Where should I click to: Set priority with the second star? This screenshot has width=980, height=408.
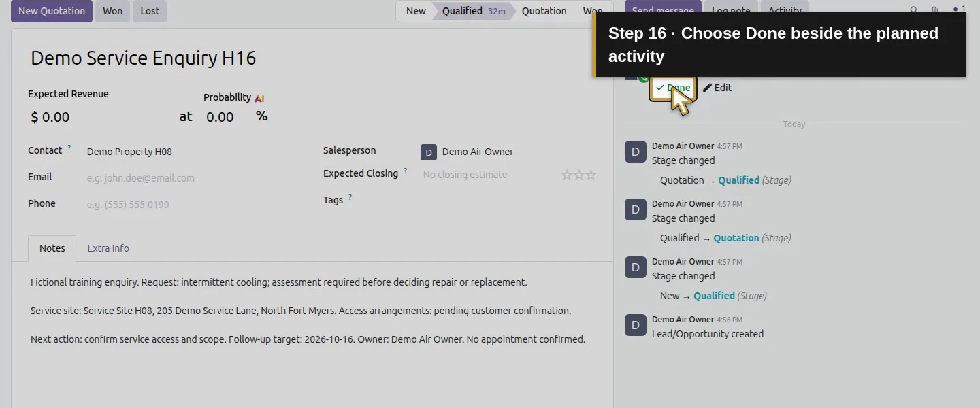pyautogui.click(x=579, y=175)
